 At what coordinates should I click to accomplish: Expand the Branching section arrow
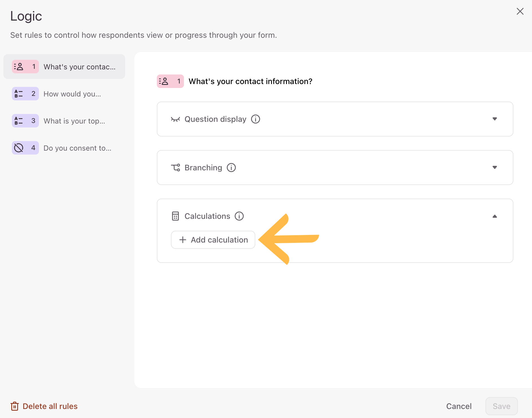click(x=494, y=167)
